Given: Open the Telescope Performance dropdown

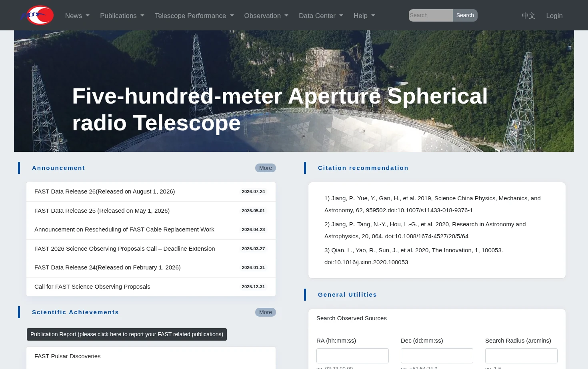Looking at the screenshot, I should [194, 16].
